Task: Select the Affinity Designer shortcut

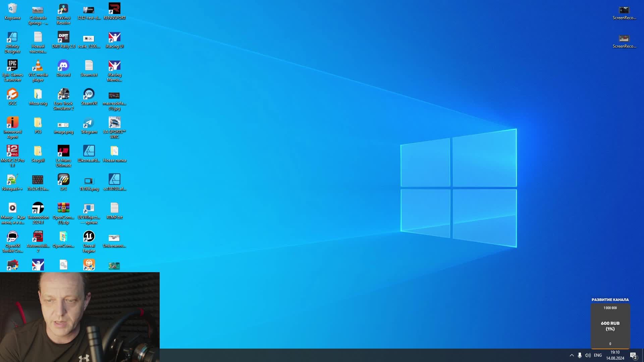Action: coord(12,38)
